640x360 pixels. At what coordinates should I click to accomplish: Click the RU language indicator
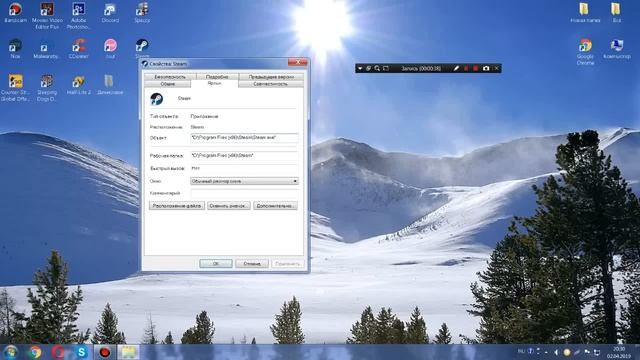[x=521, y=351]
